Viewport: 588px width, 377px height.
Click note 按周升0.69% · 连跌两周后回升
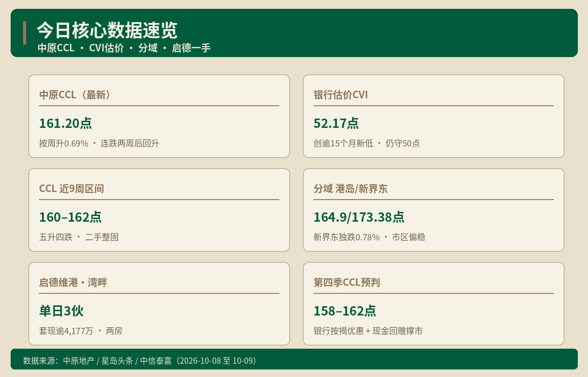tap(99, 143)
